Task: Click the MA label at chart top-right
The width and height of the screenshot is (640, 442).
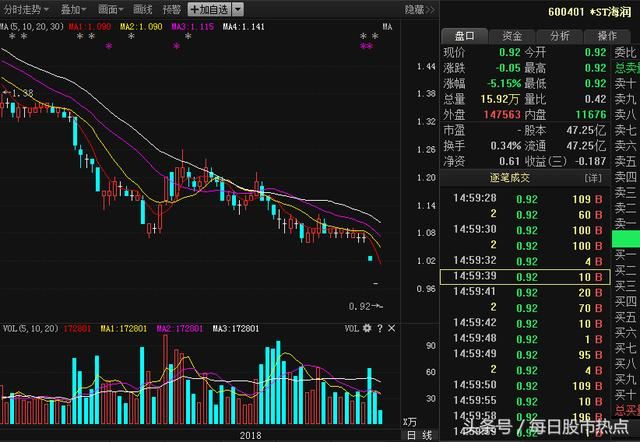Action: coord(387,27)
